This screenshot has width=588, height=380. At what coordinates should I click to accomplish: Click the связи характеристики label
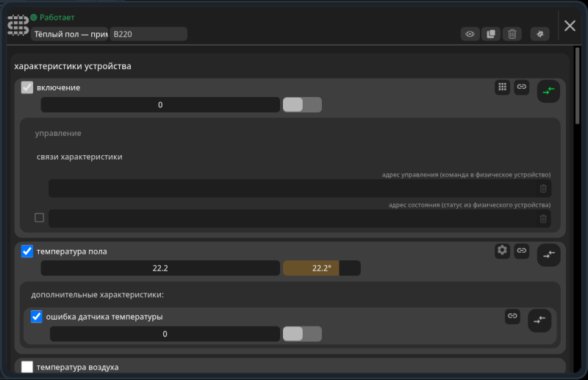pos(79,157)
